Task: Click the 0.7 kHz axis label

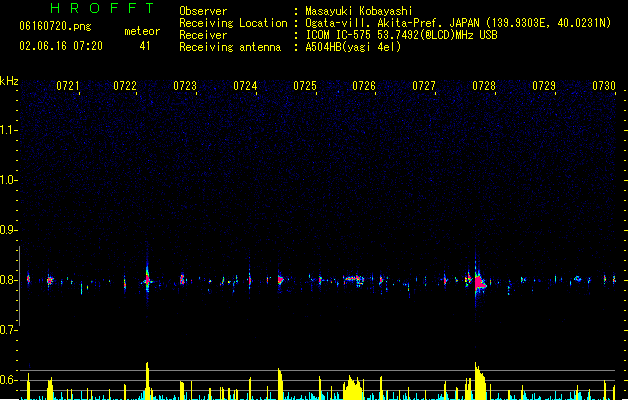Action: (8, 330)
